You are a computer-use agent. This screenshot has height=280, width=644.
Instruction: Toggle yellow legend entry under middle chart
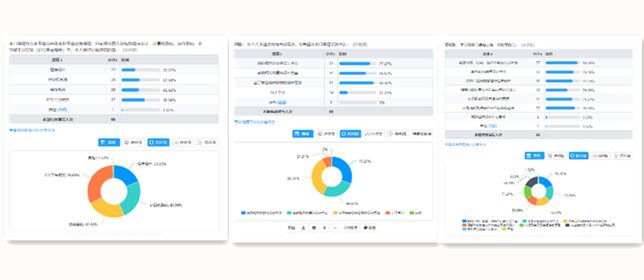pyautogui.click(x=357, y=213)
